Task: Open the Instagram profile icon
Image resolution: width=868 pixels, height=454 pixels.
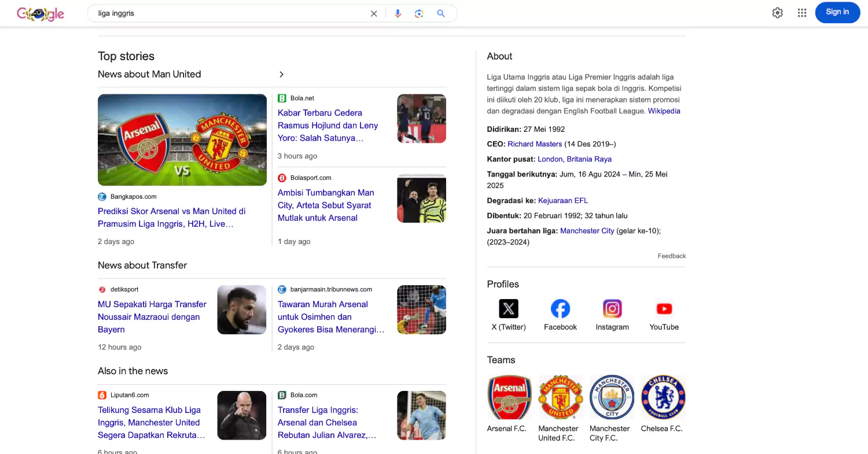Action: (612, 309)
